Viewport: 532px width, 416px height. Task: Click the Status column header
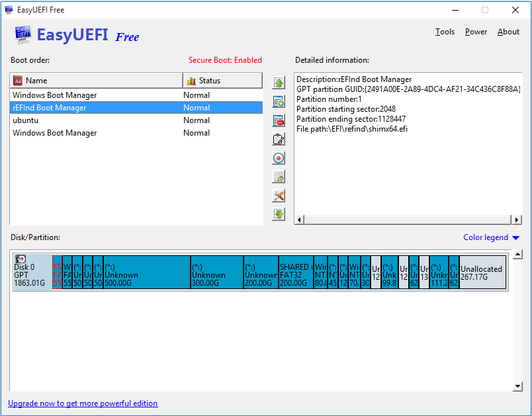pos(222,80)
